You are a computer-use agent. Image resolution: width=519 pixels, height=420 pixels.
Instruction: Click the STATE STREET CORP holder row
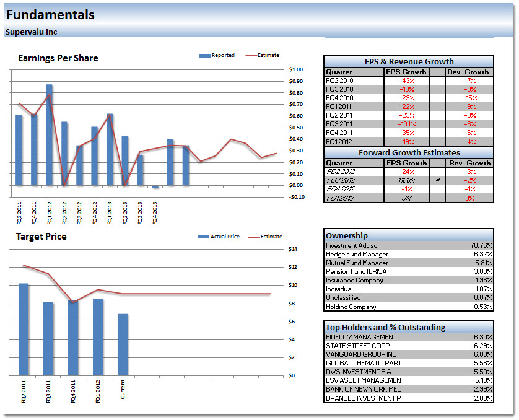[x=409, y=346]
